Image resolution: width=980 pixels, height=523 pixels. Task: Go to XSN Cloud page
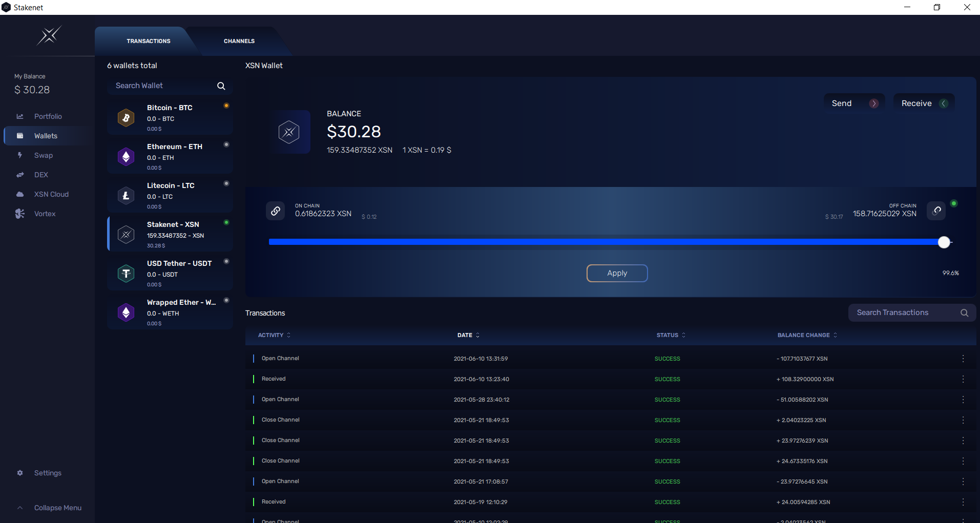pos(51,194)
